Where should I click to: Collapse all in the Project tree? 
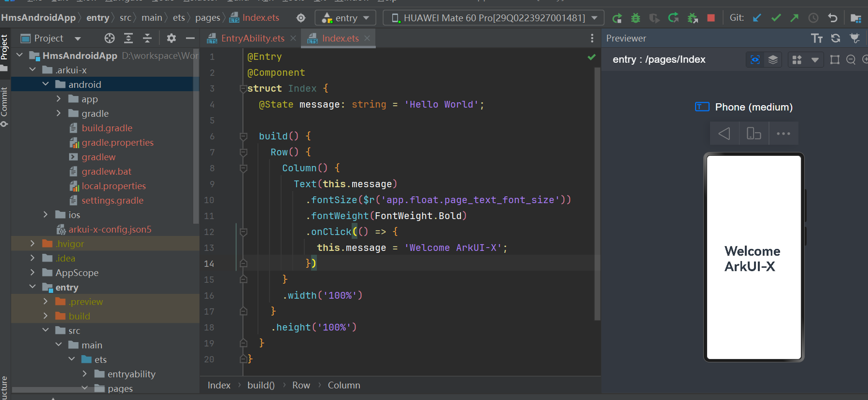[147, 38]
